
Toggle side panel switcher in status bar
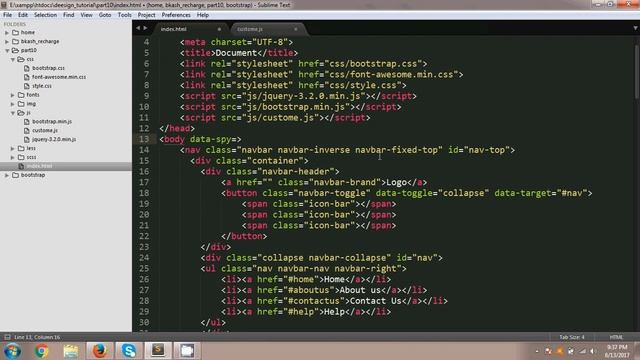(7, 337)
